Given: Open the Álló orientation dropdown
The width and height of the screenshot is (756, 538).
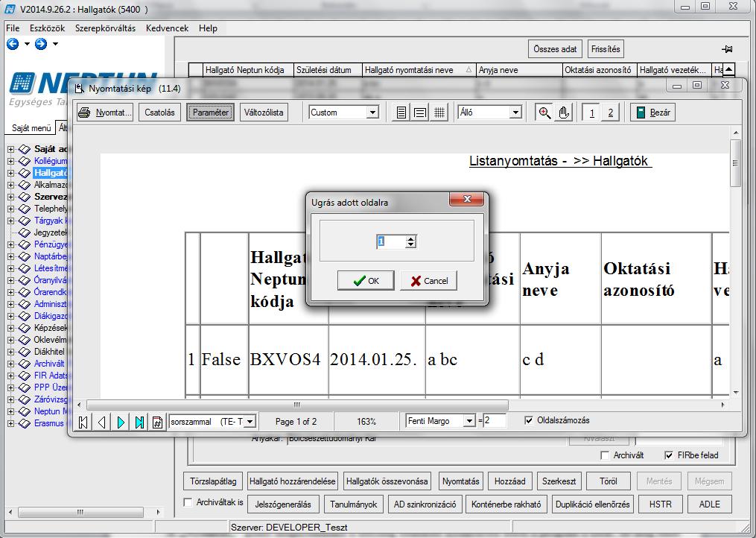Looking at the screenshot, I should (x=515, y=113).
